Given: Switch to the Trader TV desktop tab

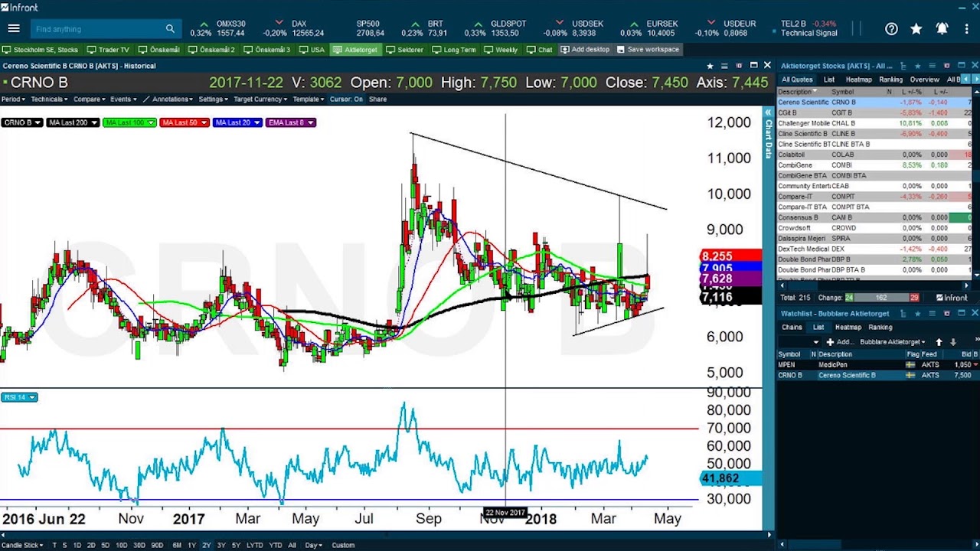Looking at the screenshot, I should click(x=108, y=50).
